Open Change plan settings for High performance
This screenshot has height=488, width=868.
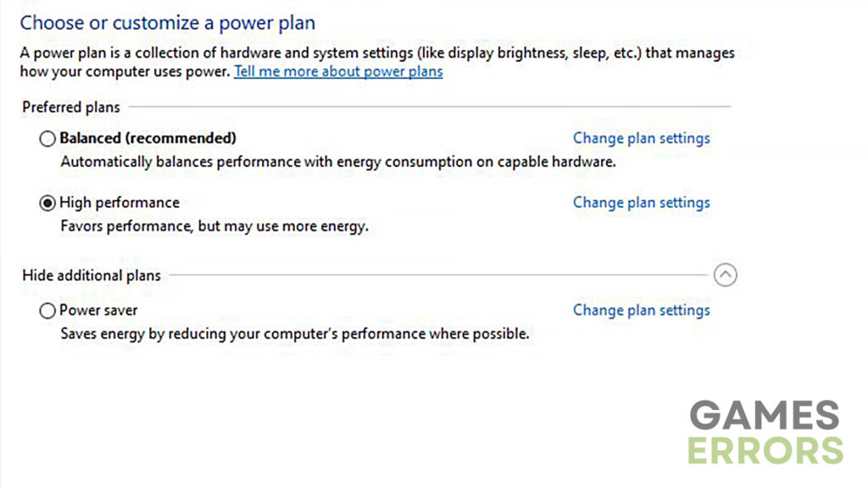click(x=641, y=202)
